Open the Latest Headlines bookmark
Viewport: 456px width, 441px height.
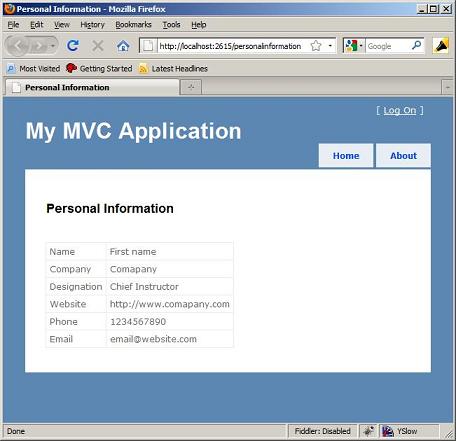173,69
